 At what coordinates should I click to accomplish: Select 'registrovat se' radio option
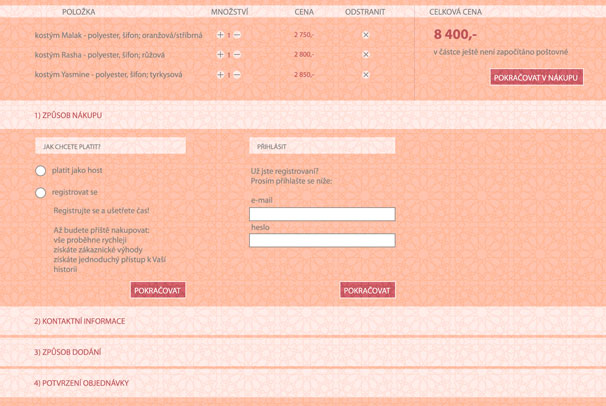41,193
